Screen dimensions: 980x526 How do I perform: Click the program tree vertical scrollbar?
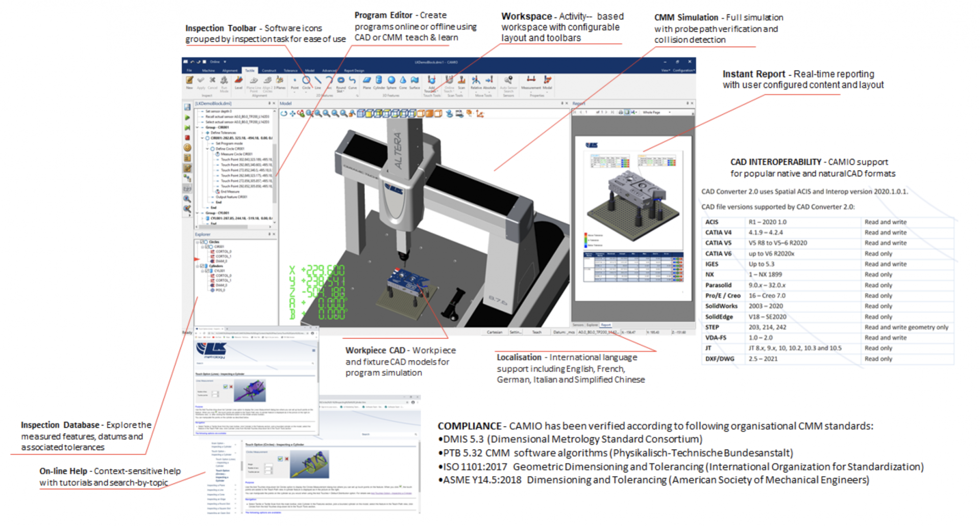point(275,173)
